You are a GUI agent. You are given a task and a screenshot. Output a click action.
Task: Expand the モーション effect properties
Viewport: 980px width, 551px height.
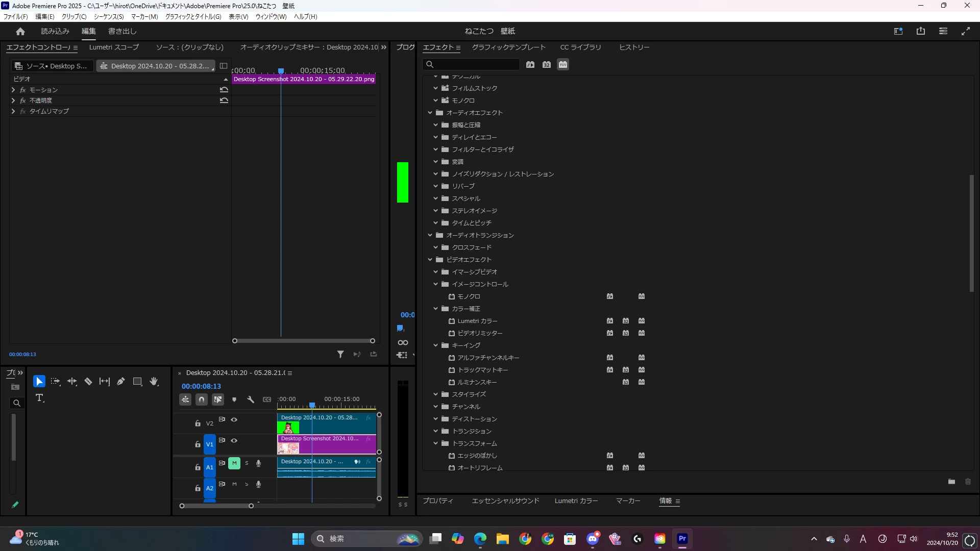tap(13, 90)
